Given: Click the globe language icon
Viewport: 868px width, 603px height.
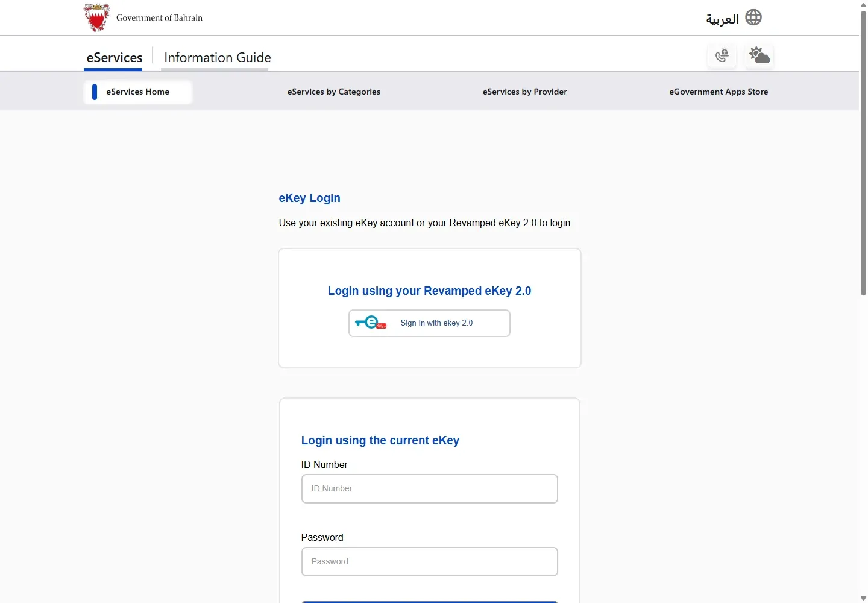Looking at the screenshot, I should click(753, 17).
